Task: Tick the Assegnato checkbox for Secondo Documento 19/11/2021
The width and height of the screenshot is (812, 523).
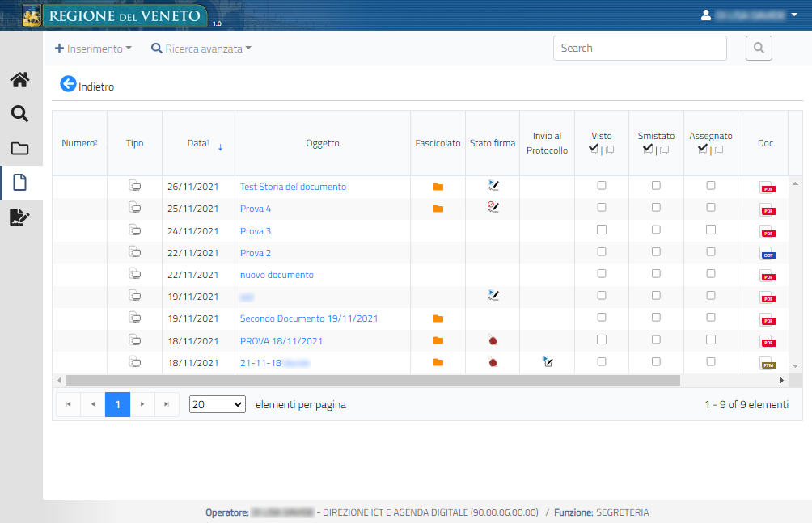Action: (x=711, y=317)
